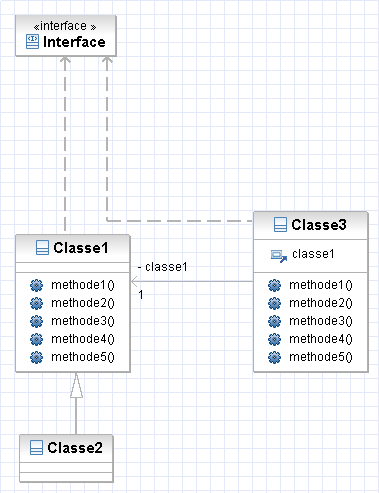This screenshot has height=493, width=379.
Task: Click the empty attributes compartment of Classe2
Action: coord(66,467)
